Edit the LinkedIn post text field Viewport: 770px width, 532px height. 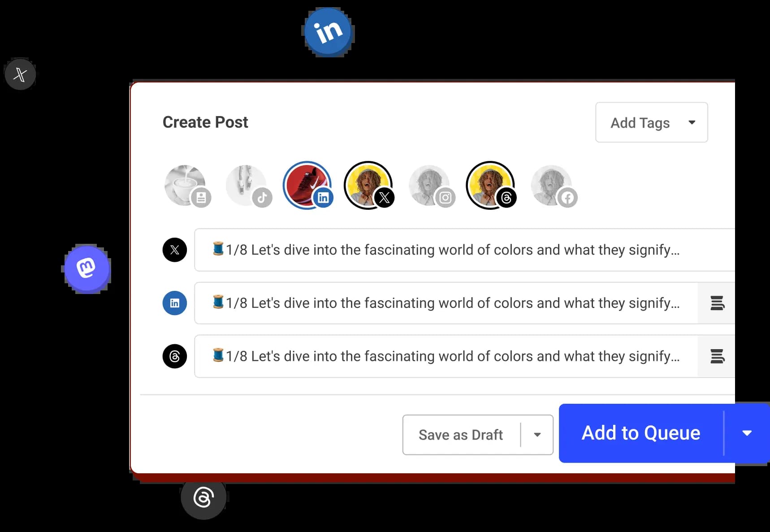(446, 303)
